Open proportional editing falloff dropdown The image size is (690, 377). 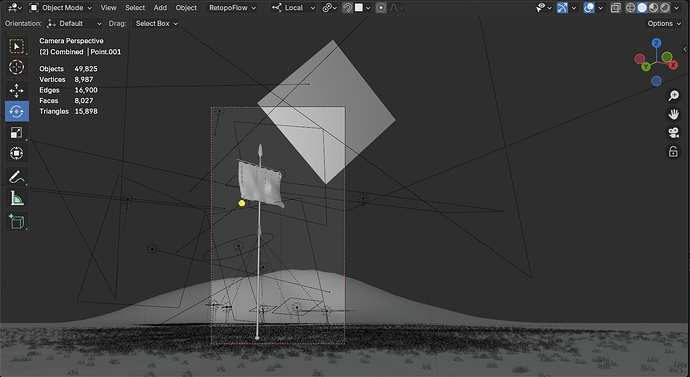396,7
